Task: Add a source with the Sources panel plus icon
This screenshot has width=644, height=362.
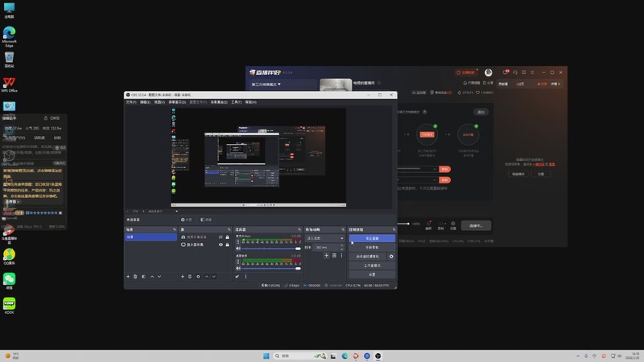Action: [x=183, y=277]
